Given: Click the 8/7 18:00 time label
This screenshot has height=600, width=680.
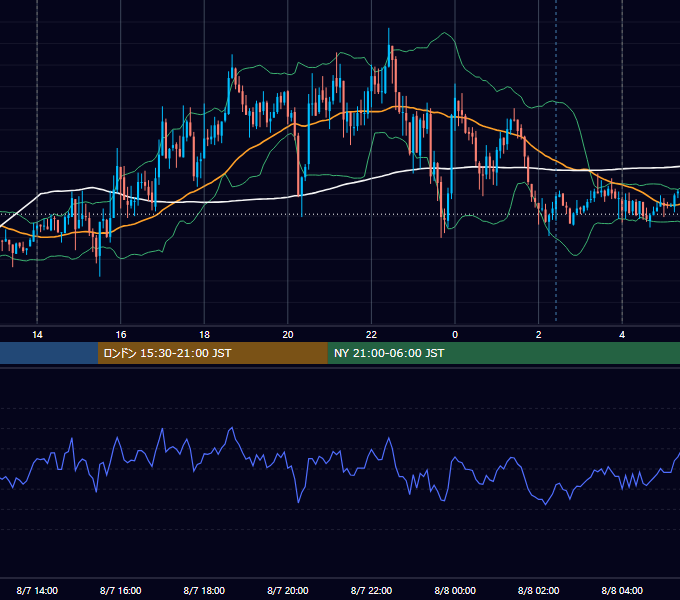Looking at the screenshot, I should coord(204,590).
